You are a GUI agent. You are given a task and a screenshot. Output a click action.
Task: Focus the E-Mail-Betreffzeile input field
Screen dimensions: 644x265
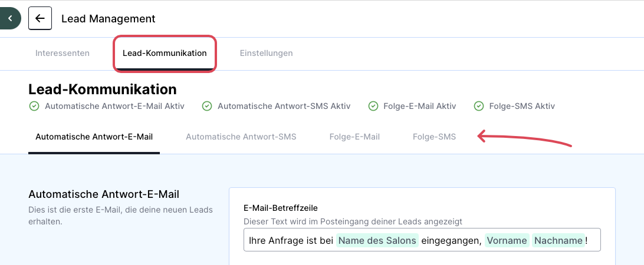(x=422, y=240)
